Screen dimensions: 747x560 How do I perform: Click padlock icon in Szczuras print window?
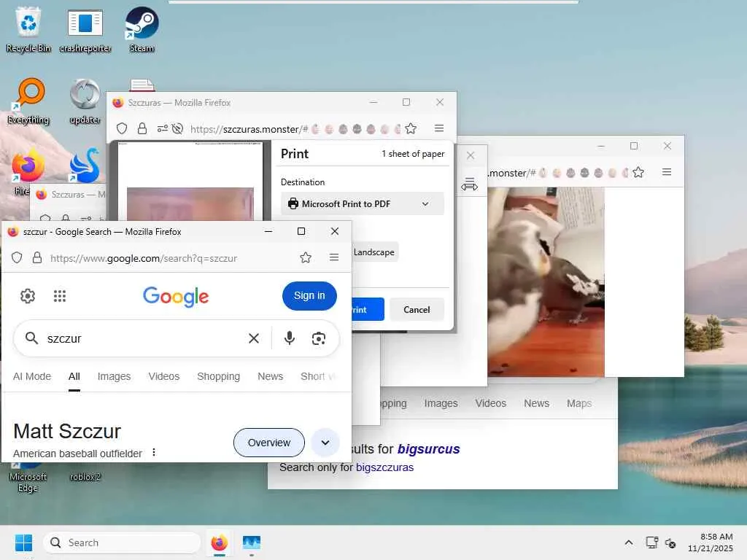click(142, 128)
